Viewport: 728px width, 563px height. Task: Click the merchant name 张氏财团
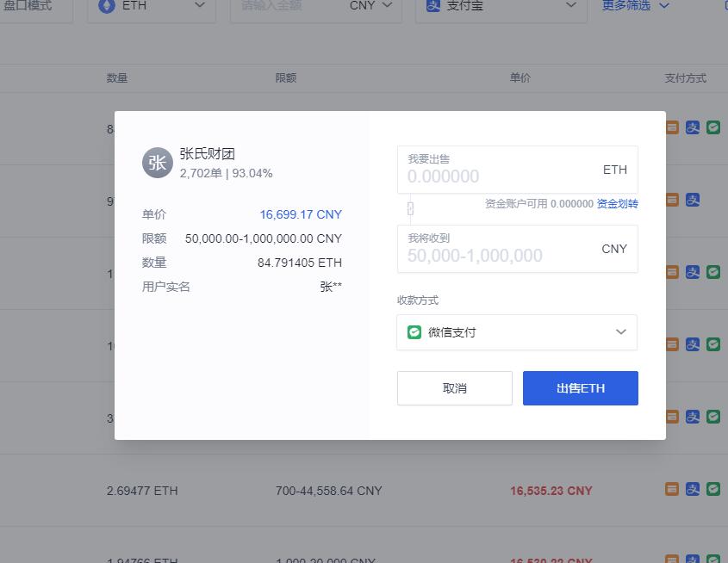tap(207, 153)
